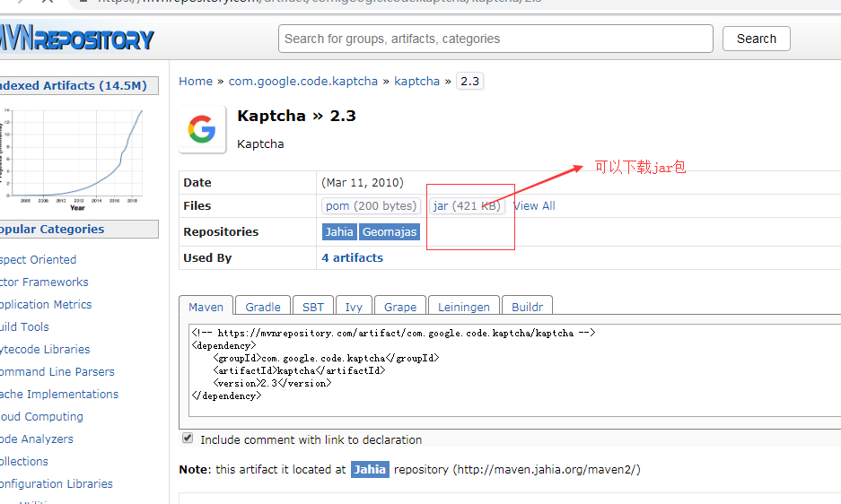Switch to the Buildr tab
The width and height of the screenshot is (841, 504).
527,307
